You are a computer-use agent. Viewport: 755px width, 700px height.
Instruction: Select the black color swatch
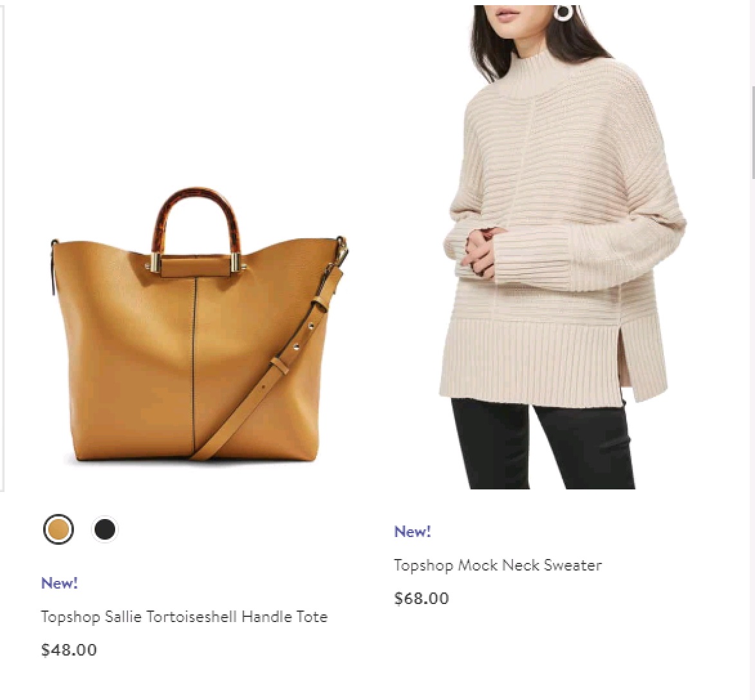tap(104, 529)
